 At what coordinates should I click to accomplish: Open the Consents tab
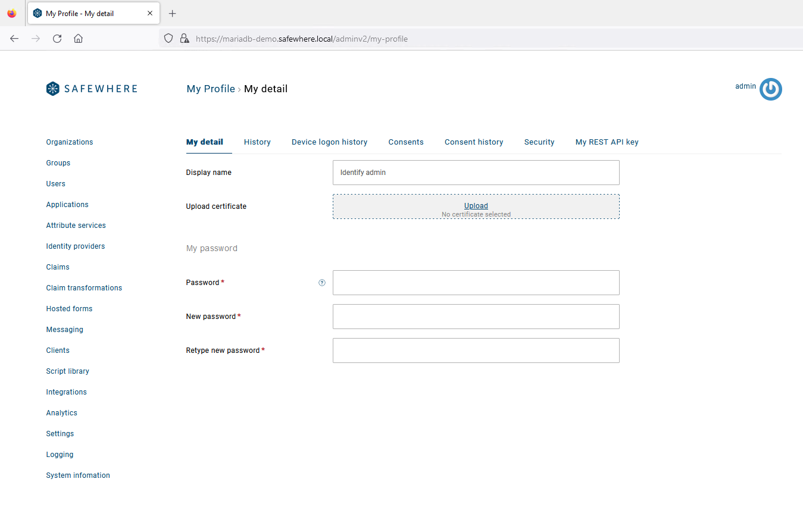coord(406,142)
